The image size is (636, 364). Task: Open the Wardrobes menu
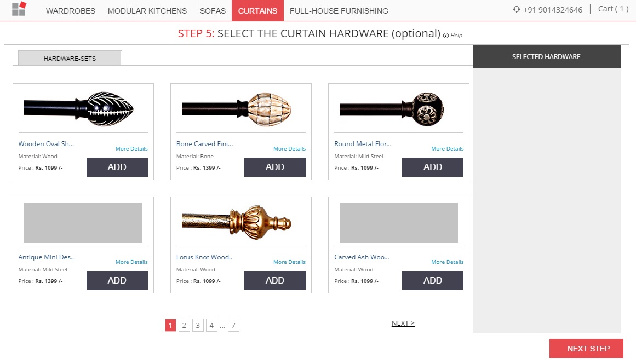tap(71, 11)
